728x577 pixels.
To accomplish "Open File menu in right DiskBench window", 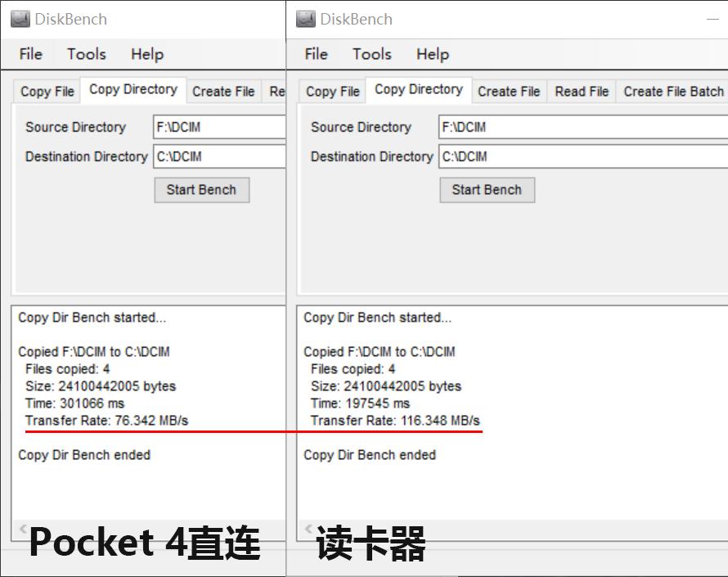I will pyautogui.click(x=317, y=54).
